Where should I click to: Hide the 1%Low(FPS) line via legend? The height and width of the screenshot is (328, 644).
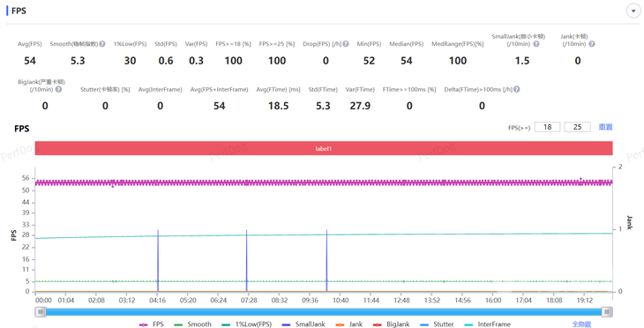click(x=246, y=324)
